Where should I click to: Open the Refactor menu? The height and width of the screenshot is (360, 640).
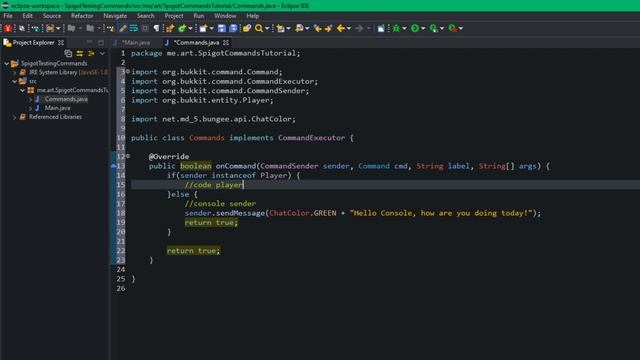coord(82,16)
